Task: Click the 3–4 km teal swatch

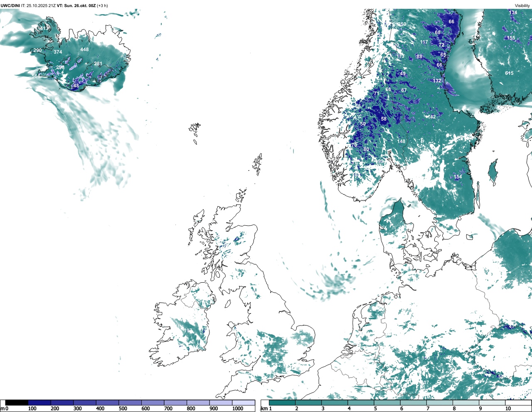Action: tap(335, 403)
